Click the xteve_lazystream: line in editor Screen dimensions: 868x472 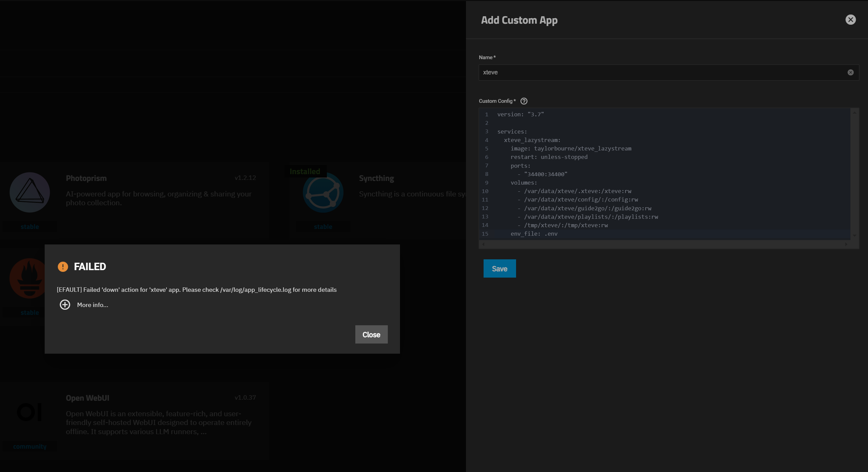tap(532, 140)
